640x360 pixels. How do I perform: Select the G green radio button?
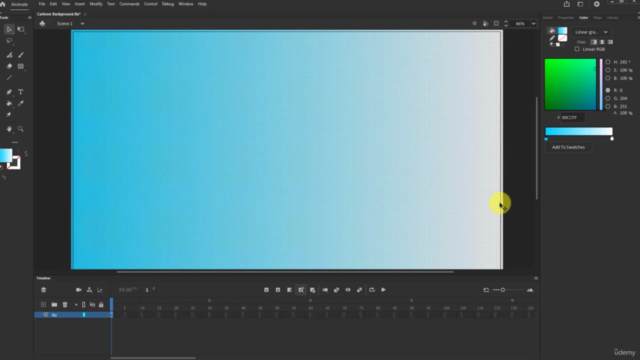pos(608,98)
